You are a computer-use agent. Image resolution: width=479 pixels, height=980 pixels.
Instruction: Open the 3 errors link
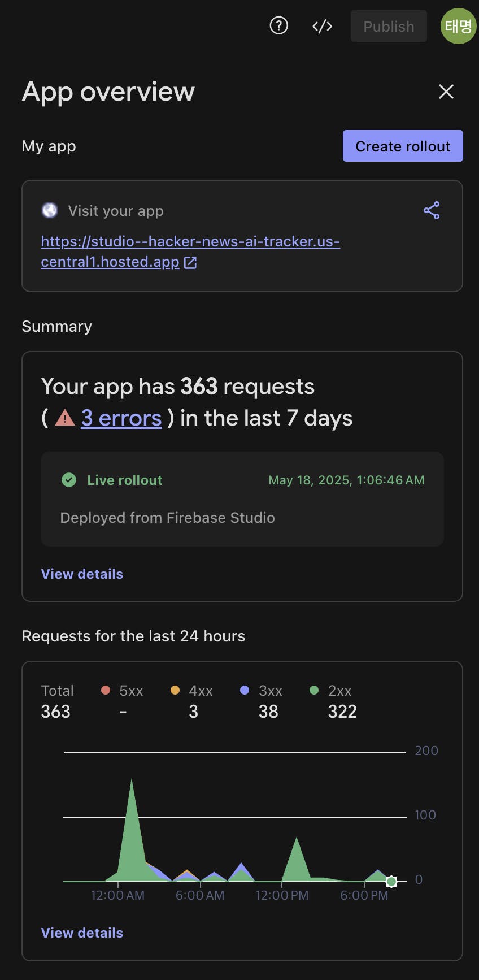tap(121, 418)
